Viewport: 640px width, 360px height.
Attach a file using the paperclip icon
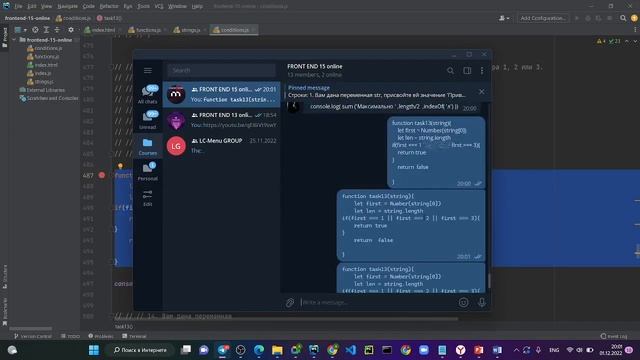pyautogui.click(x=290, y=302)
